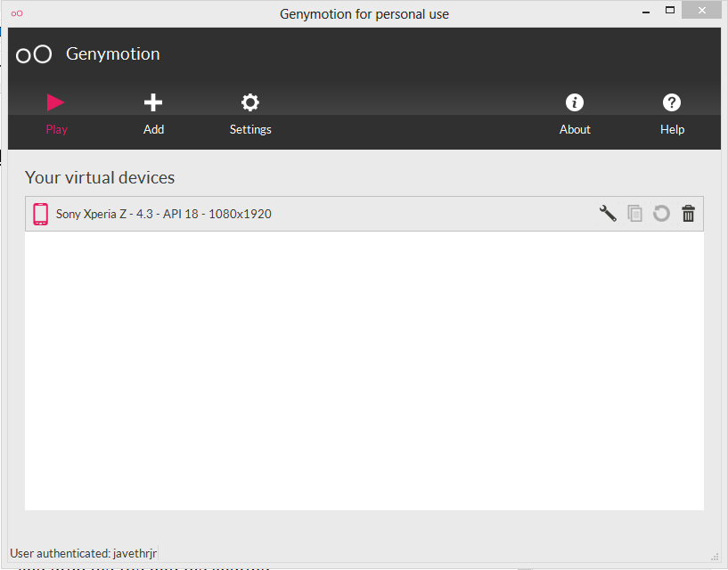Screen dimensions: 728x570
Task: Add a new virtual device via plus icon
Action: [153, 102]
